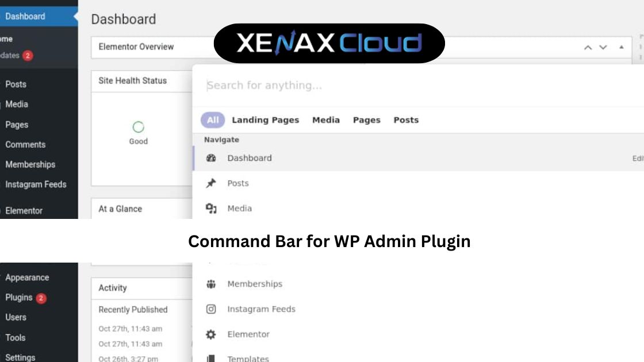Screen dimensions: 644x362
Task: Click the Posts pin icon in results
Action: click(210, 183)
